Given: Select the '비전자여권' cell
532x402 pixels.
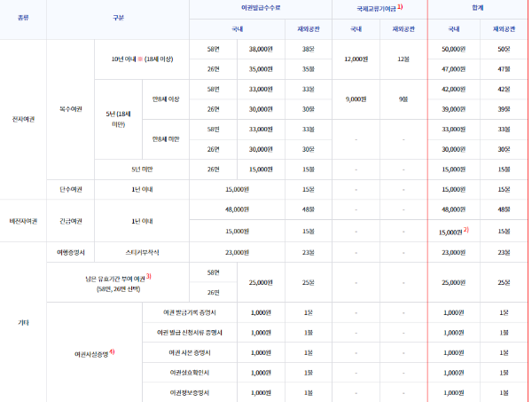Looking at the screenshot, I should tap(23, 221).
